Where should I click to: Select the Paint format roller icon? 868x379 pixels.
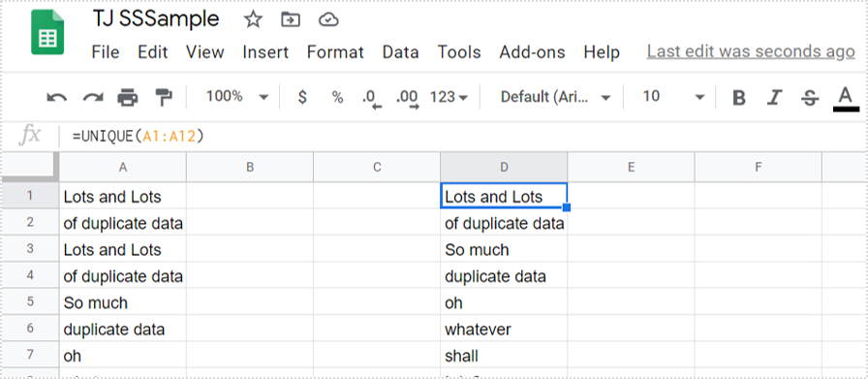click(164, 98)
